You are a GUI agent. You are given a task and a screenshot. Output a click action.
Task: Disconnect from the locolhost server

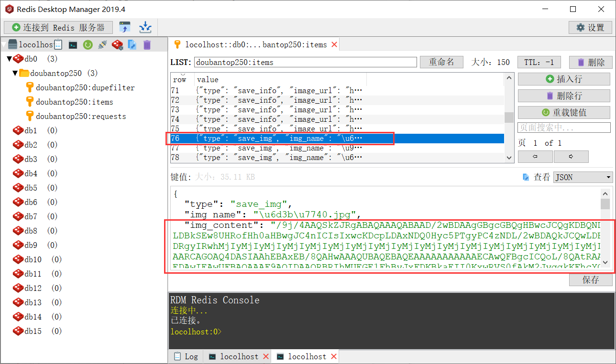tap(102, 45)
